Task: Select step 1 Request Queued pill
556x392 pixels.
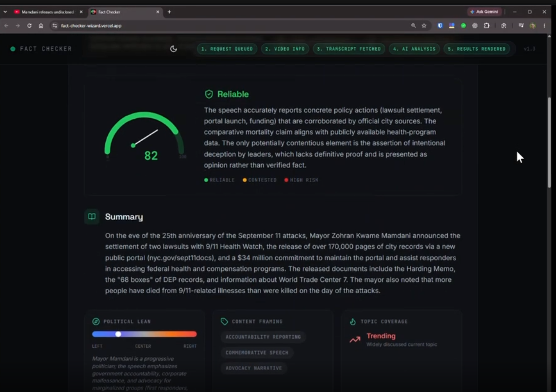Action: coord(227,49)
